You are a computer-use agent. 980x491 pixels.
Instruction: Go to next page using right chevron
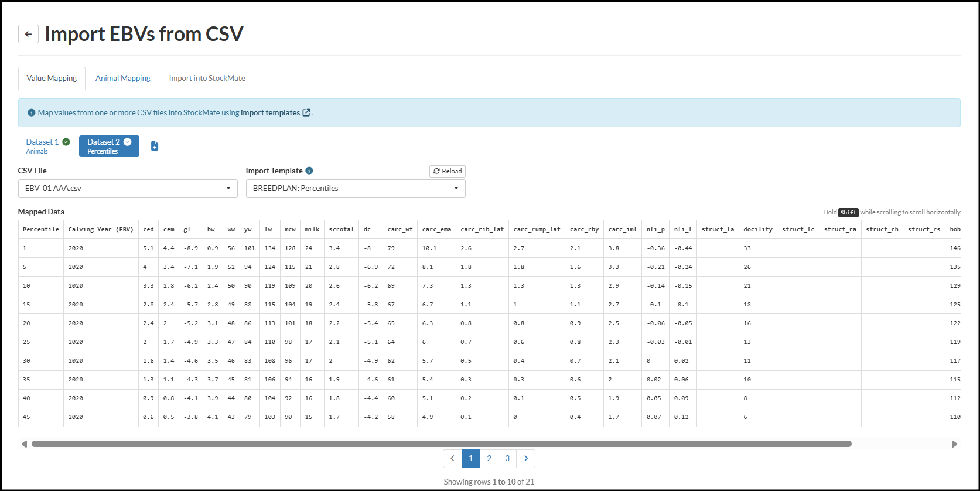pos(525,458)
